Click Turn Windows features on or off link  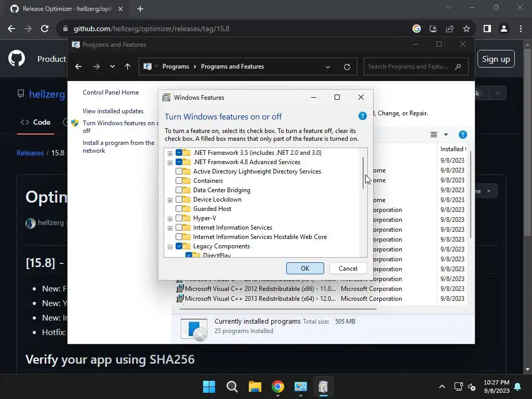pos(120,127)
